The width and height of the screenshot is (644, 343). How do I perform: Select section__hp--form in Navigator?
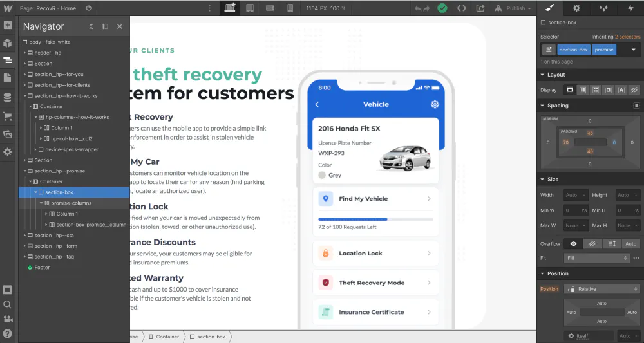55,246
